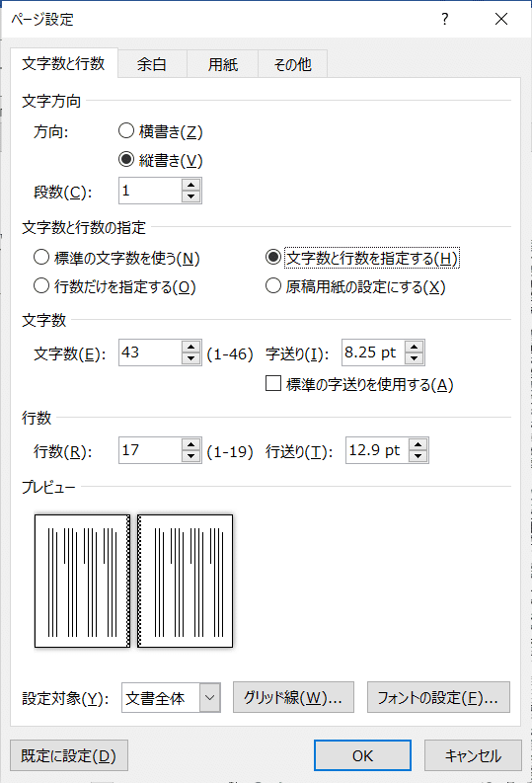This screenshot has height=783, width=532.
Task: Switch to the 用紙 tab
Action: pyautogui.click(x=223, y=64)
